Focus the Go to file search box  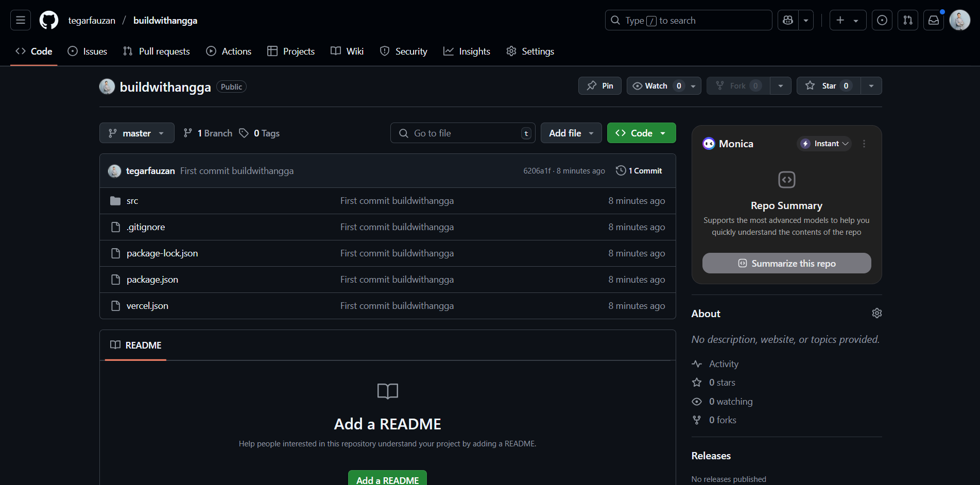coord(462,133)
